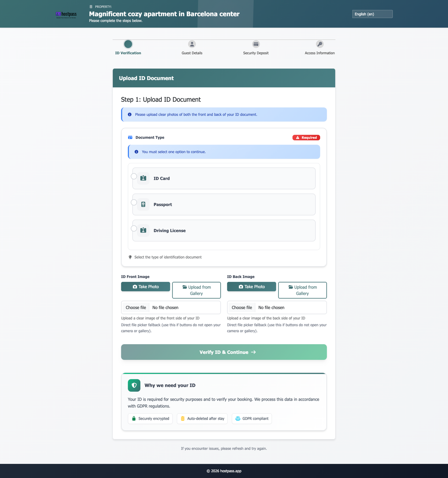Viewport: 448px width, 478px height.
Task: Click the passport icon beside Passport option
Action: pyautogui.click(x=143, y=204)
